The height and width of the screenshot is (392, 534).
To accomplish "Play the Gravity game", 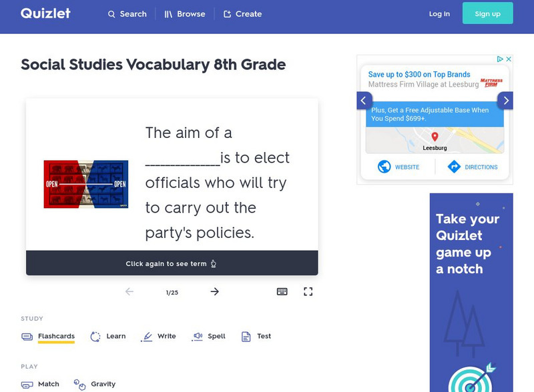I will pos(95,384).
